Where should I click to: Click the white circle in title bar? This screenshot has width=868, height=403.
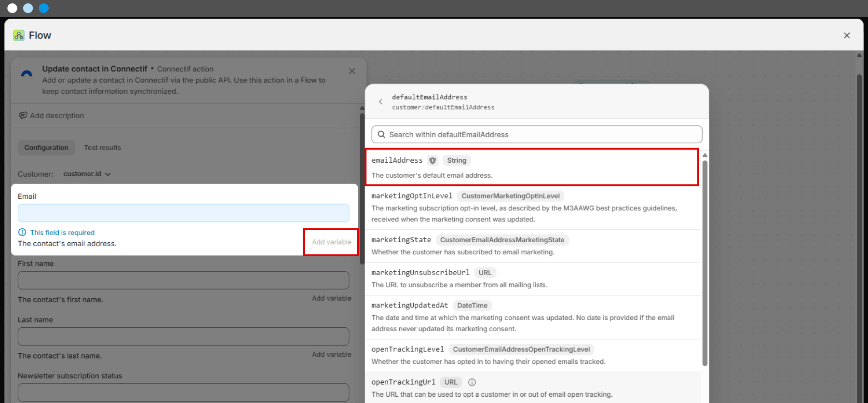[x=13, y=8]
